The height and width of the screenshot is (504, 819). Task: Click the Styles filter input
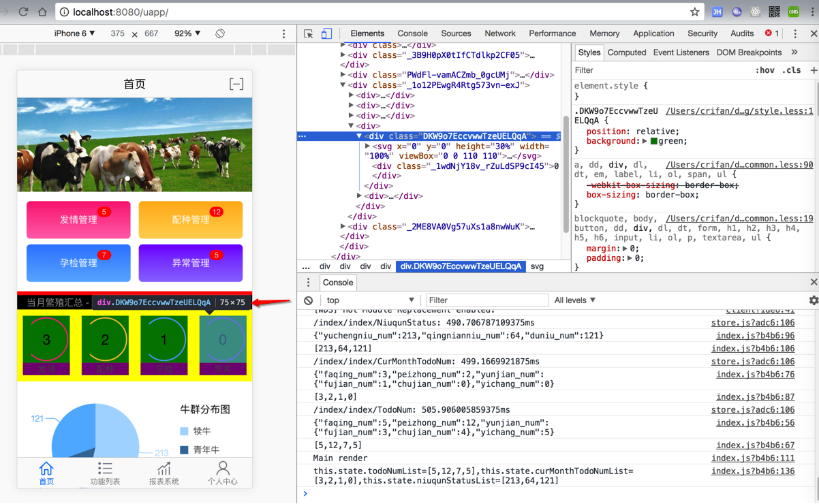point(661,70)
